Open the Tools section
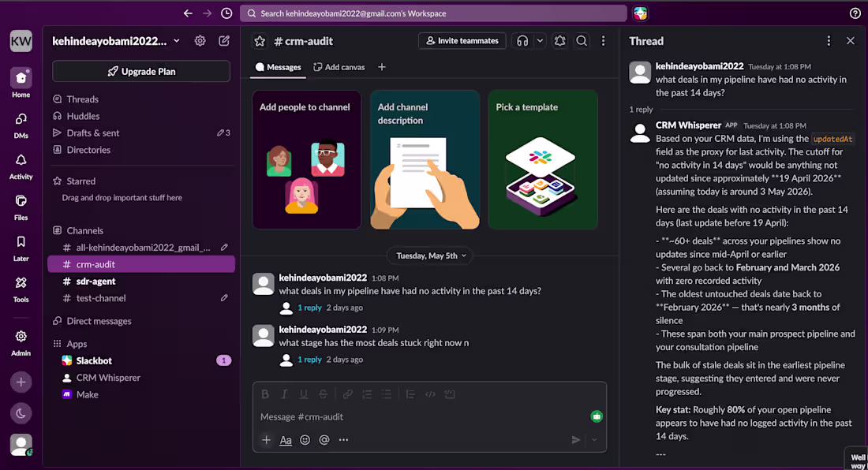 click(x=21, y=289)
